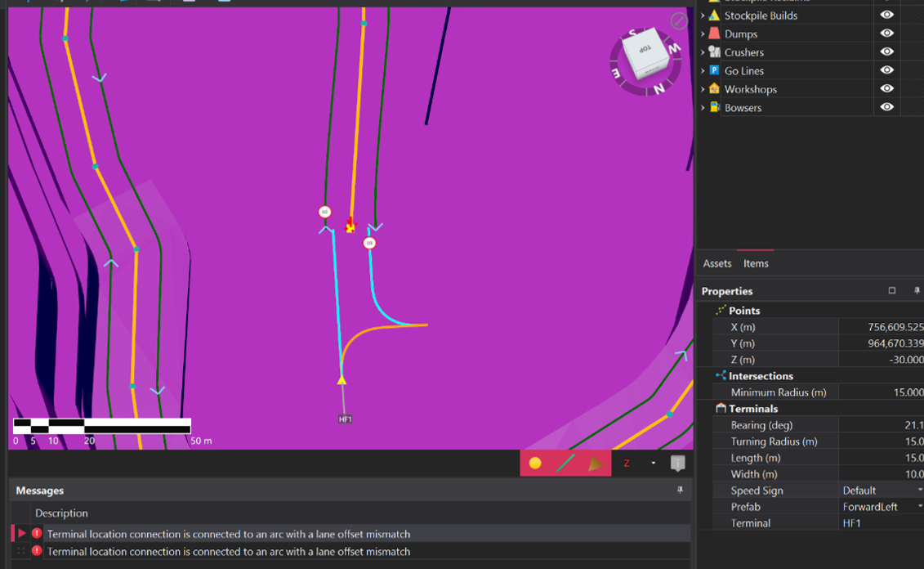Edit the X (m) value field

(881, 327)
